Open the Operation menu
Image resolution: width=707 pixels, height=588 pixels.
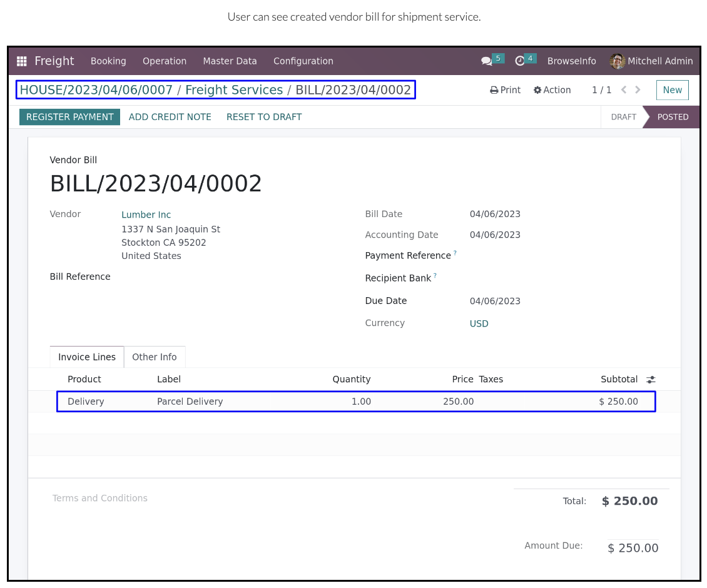point(165,61)
